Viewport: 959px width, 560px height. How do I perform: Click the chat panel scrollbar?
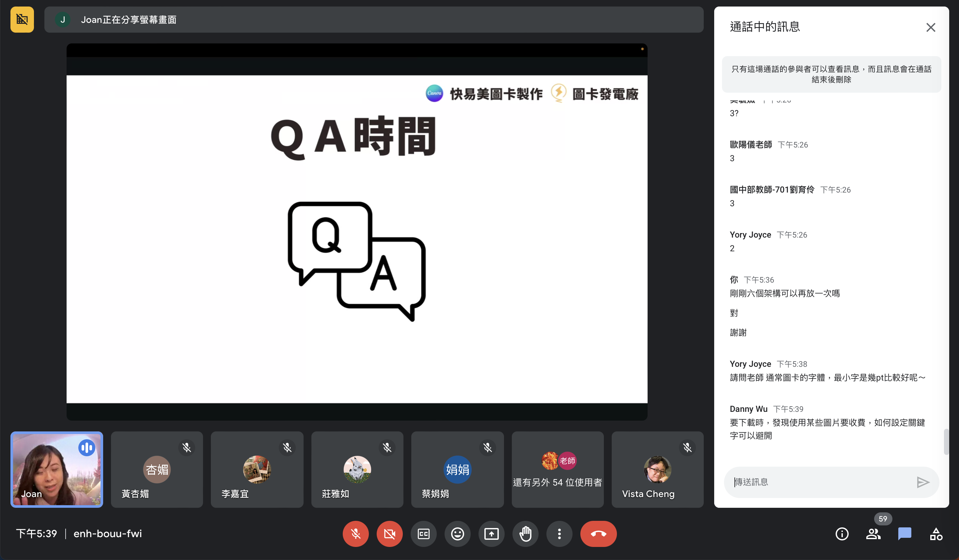pos(947,441)
